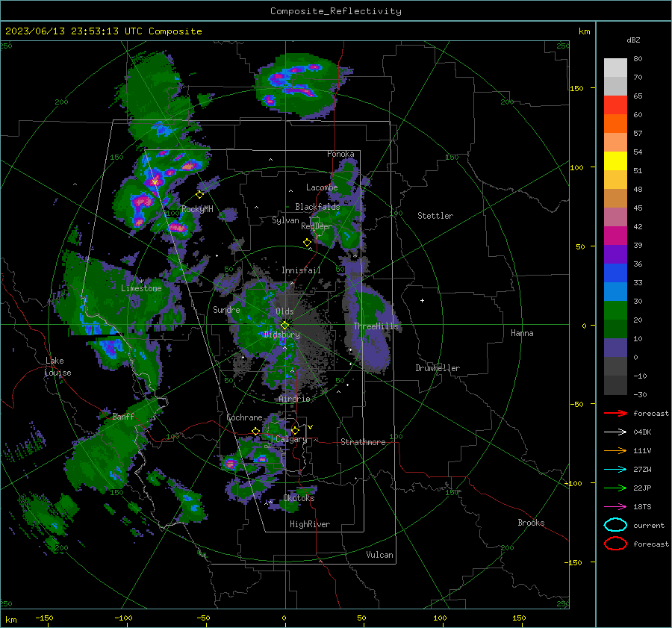
Task: Click the 'HighRiver' map label
Action: pyautogui.click(x=310, y=524)
